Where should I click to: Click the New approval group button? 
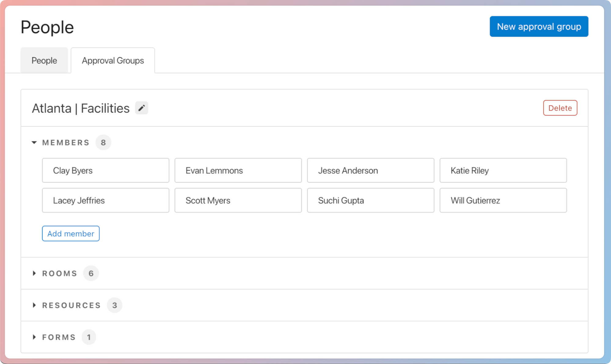pyautogui.click(x=539, y=26)
